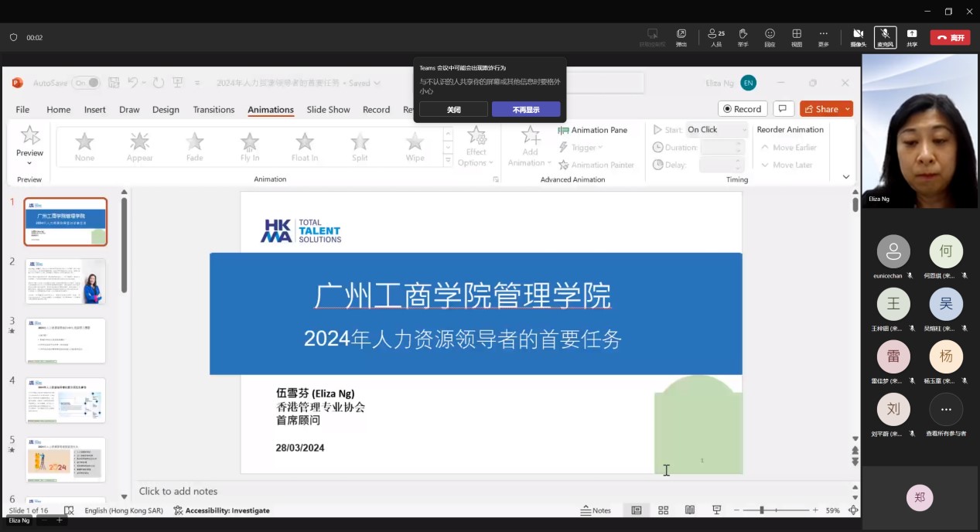Open the reactions (回应) menu
This screenshot has width=980, height=532.
pos(770,36)
